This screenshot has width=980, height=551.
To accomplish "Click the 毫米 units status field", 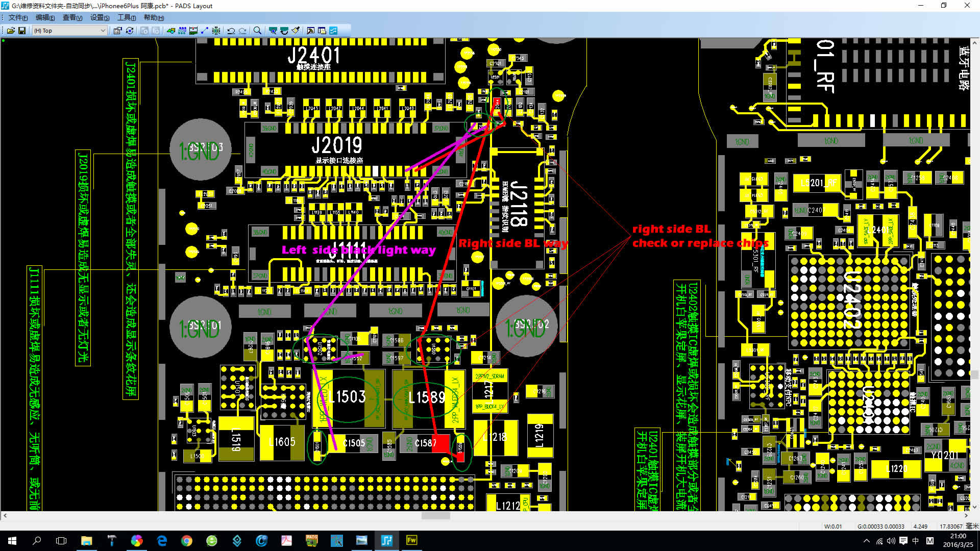I will [x=972, y=526].
